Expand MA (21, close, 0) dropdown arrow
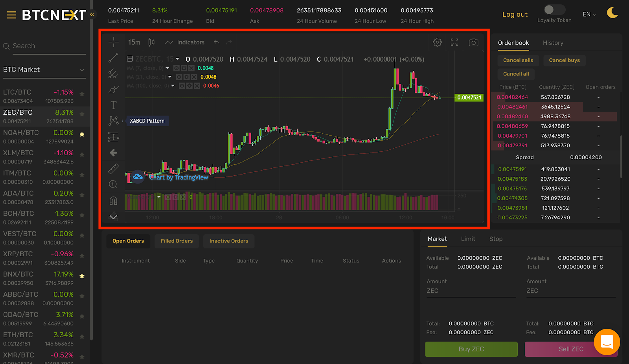629x364 pixels. [170, 77]
